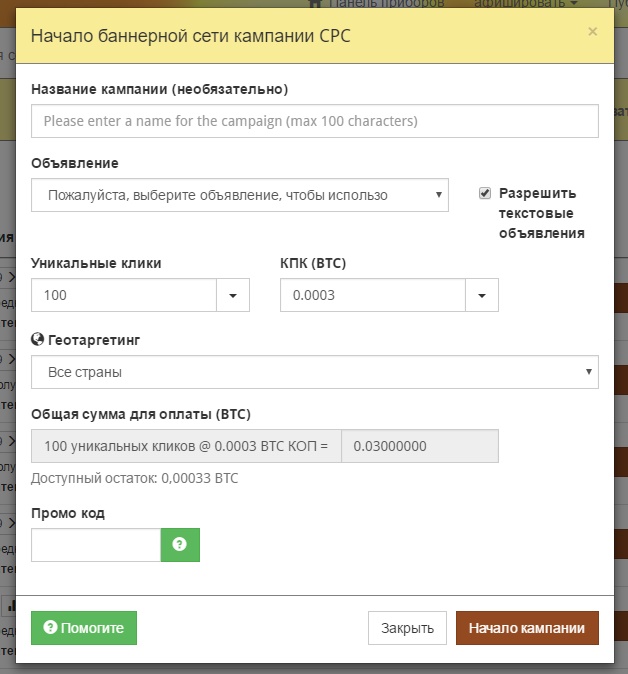Screen dimensions: 628x674
Task: Expand the unique clicks dropdown arrow
Action: (233, 296)
